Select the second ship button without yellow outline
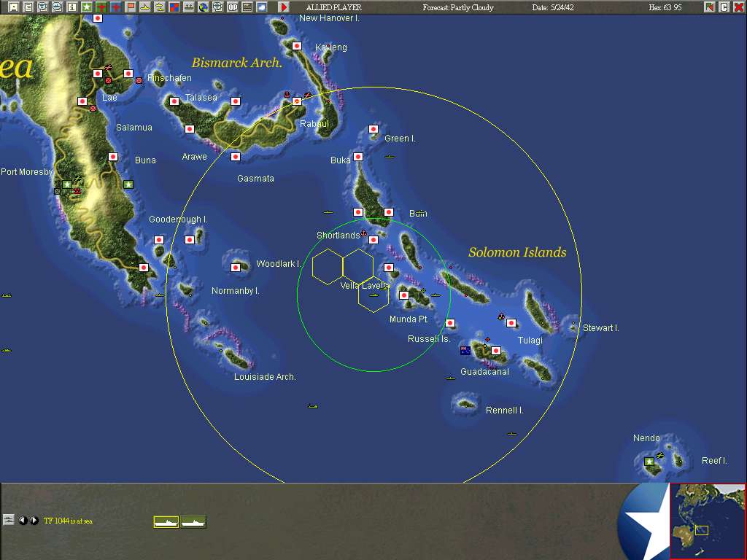 pos(193,522)
